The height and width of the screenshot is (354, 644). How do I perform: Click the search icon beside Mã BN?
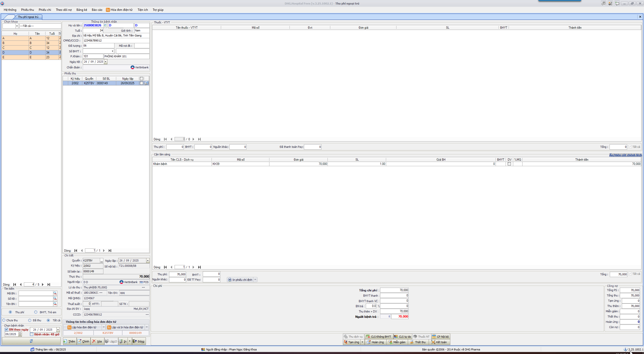point(55,293)
